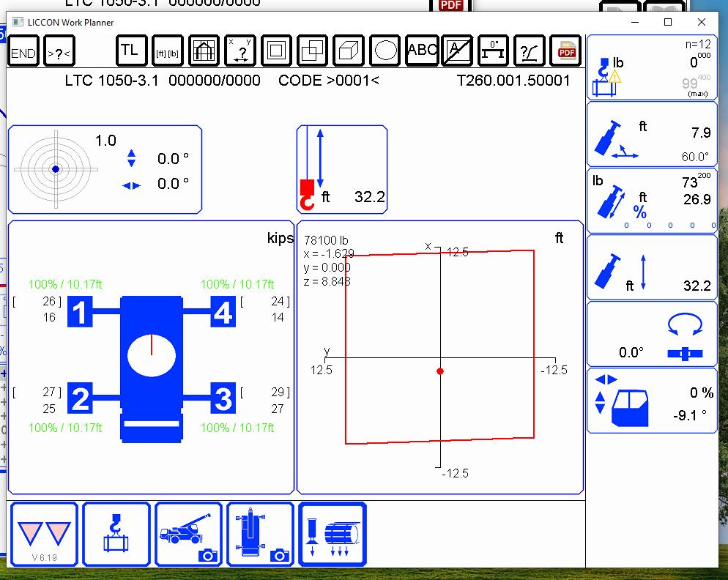Click the END button in the toolbar

pos(23,51)
